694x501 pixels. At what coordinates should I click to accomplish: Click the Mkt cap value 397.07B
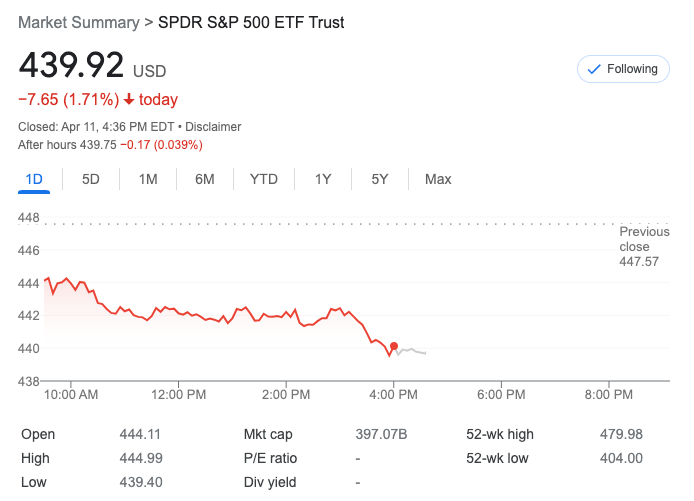tap(382, 434)
